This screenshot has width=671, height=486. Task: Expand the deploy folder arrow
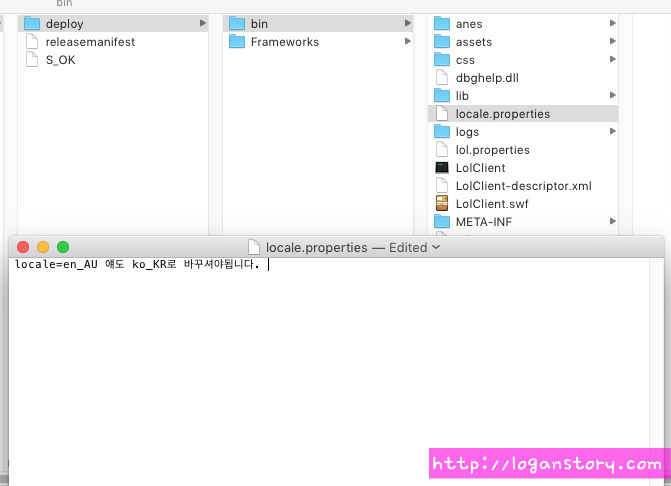tap(203, 23)
